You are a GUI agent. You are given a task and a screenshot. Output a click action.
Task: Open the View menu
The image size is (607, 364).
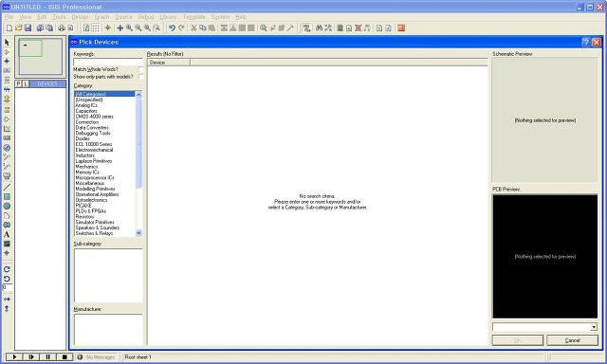click(26, 17)
